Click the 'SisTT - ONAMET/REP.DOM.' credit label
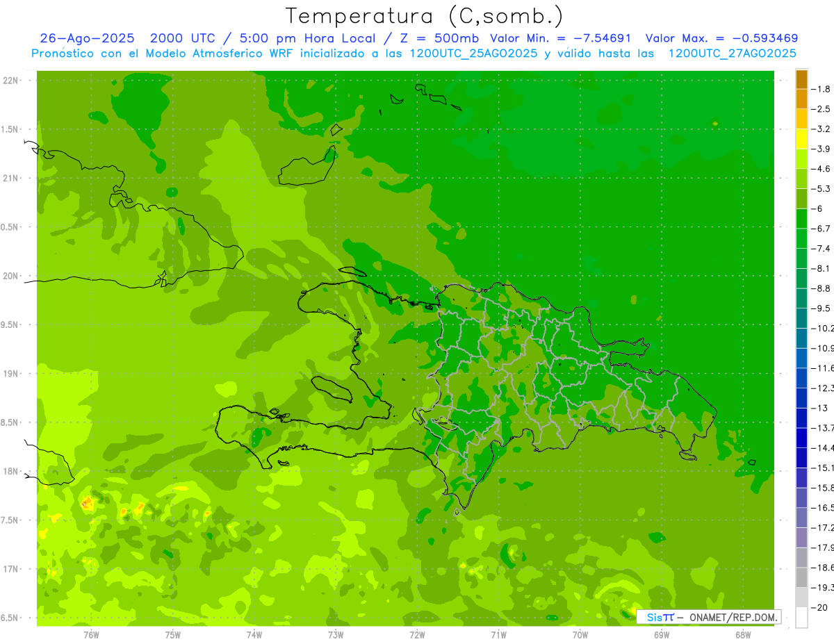Viewport: 834px width, 644px height. [708, 617]
